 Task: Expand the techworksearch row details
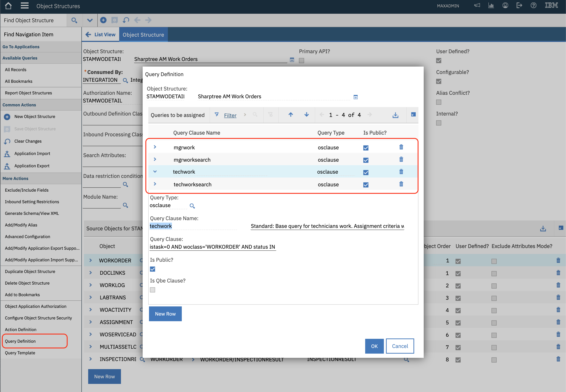155,184
